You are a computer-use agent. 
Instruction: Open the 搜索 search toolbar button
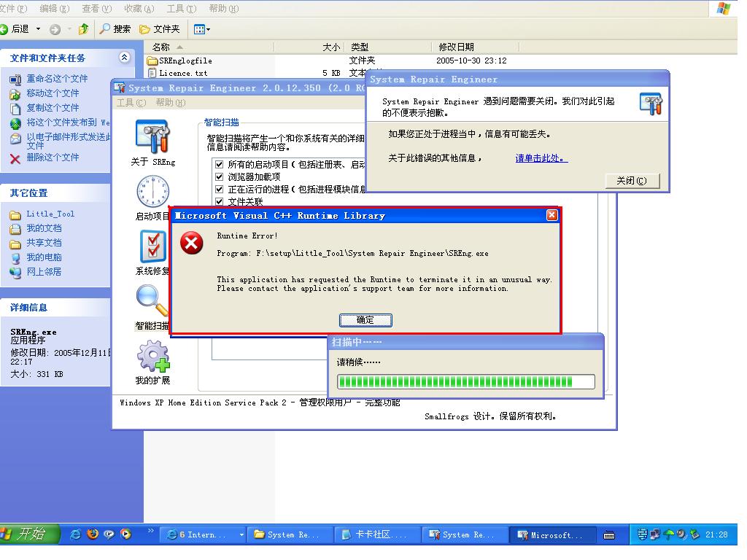coord(115,29)
